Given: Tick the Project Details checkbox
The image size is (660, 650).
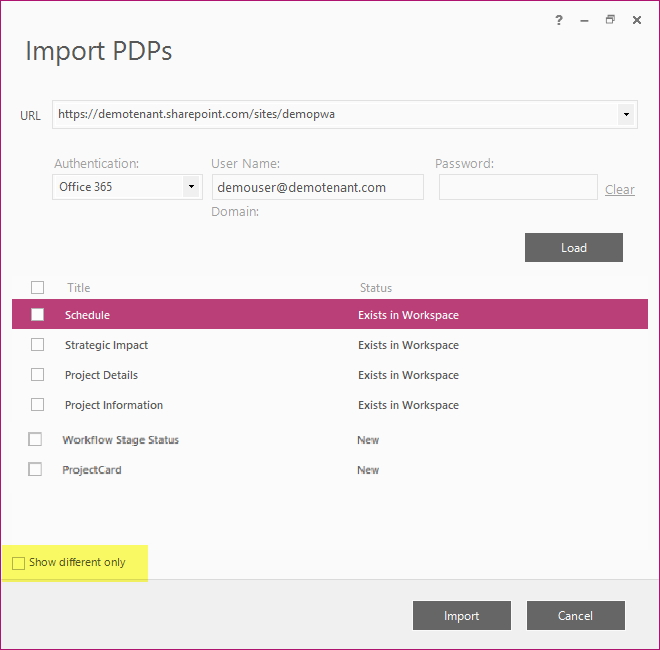Looking at the screenshot, I should (x=37, y=375).
